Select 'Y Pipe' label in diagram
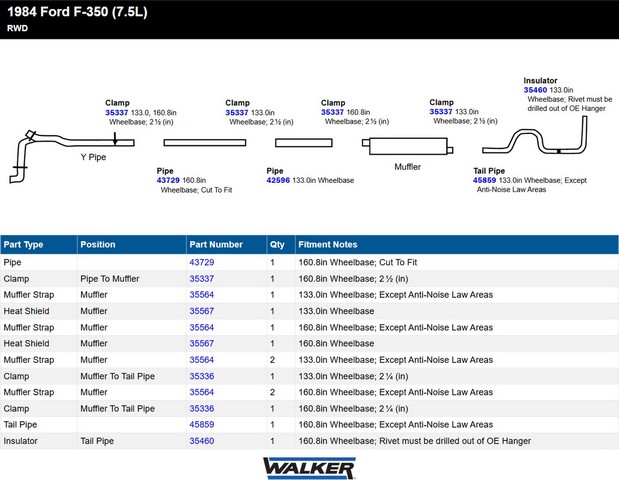Image resolution: width=619 pixels, height=480 pixels. tap(93, 157)
